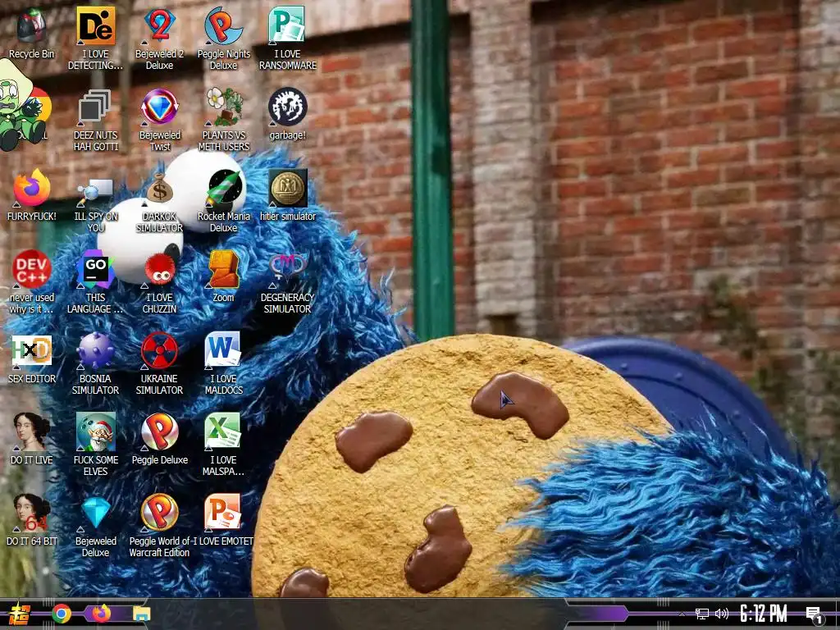Open network status in system tray

[702, 614]
